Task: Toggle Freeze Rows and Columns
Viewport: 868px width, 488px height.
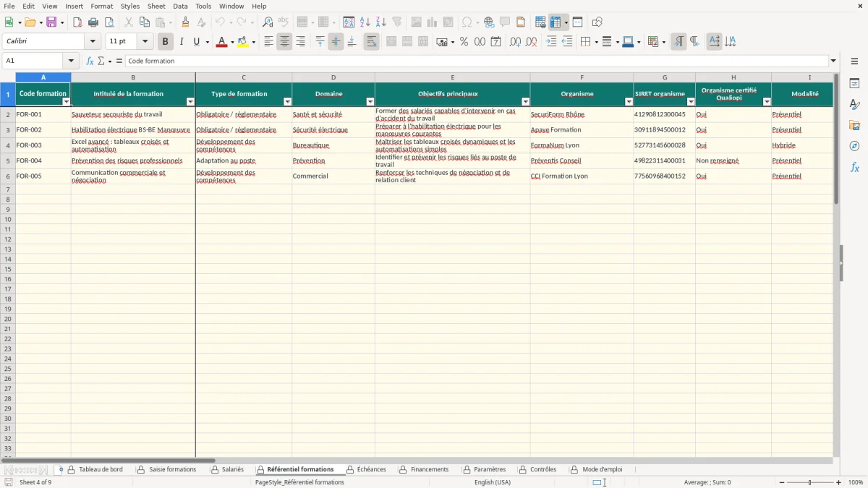Action: point(556,22)
